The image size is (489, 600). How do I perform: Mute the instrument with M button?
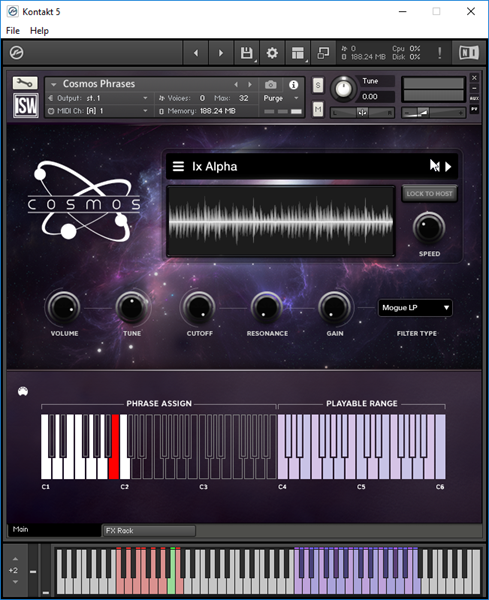point(318,109)
